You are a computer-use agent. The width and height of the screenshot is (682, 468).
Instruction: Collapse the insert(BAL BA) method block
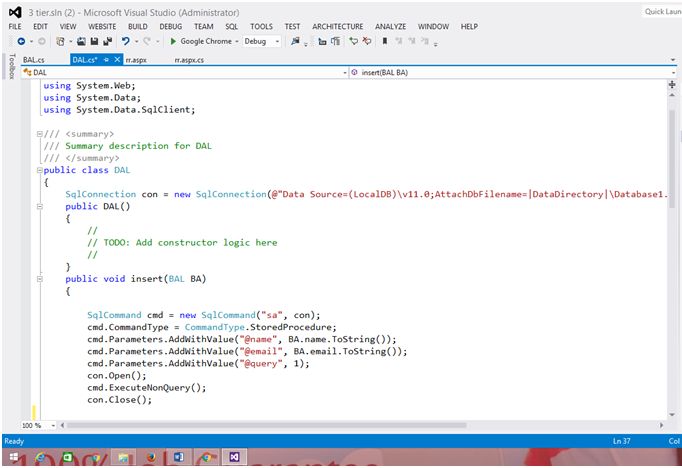coord(40,279)
